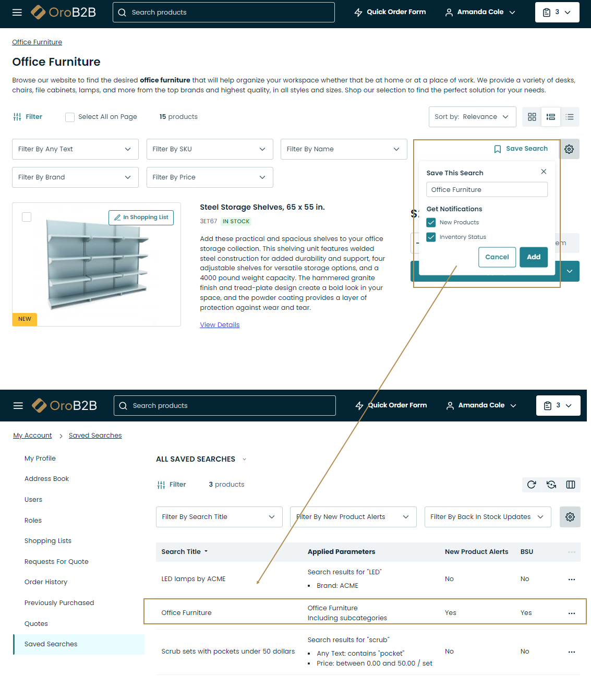Click refresh icon in saved searches grid
The height and width of the screenshot is (700, 591).
point(531,485)
